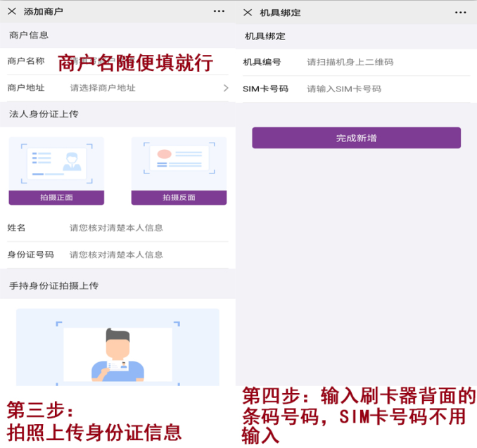Screen dimensions: 477x448
Task: Open the three-dot menu on 添加商户 page
Action: tap(219, 11)
